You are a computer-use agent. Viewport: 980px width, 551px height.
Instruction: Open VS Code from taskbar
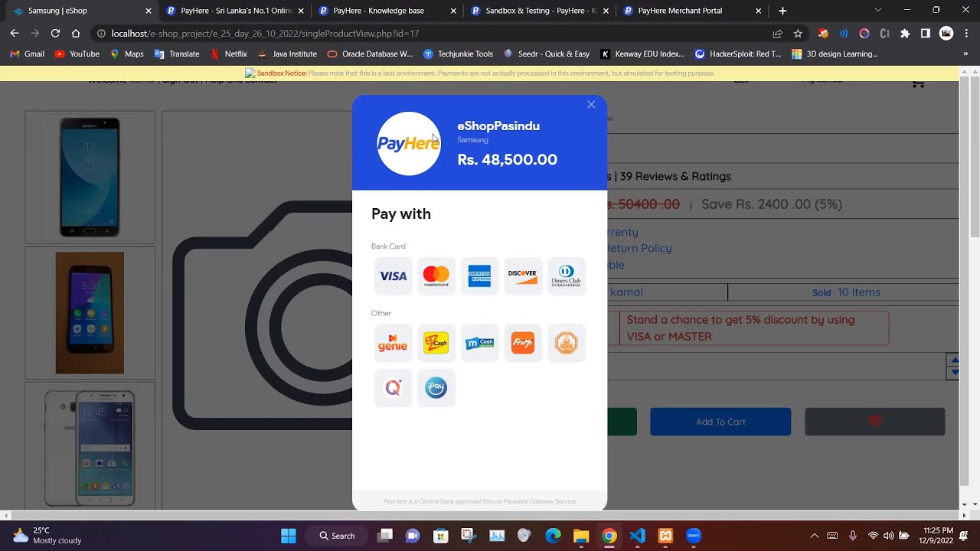637,536
